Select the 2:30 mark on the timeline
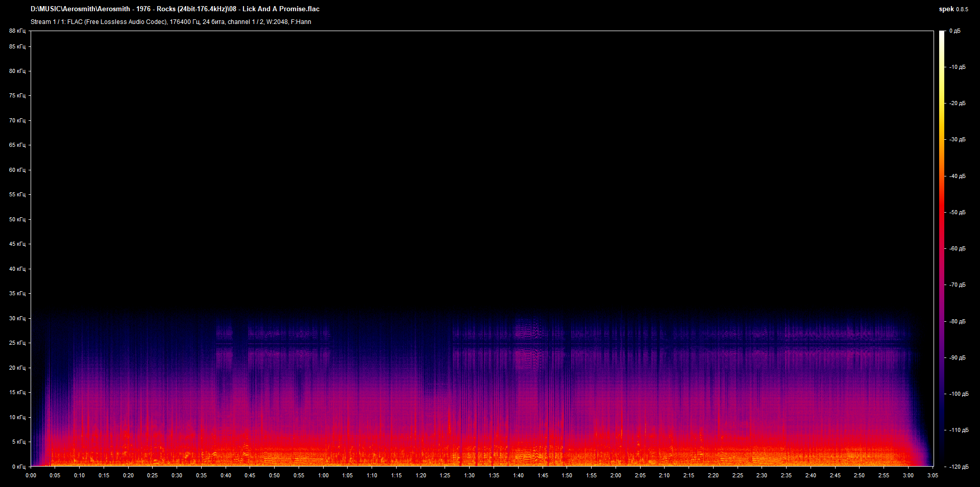 [x=762, y=475]
